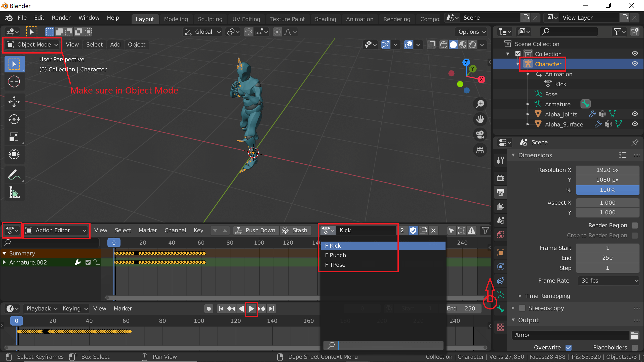Toggle visibility eye of Alpha_Surface
The height and width of the screenshot is (362, 644).
pyautogui.click(x=635, y=124)
